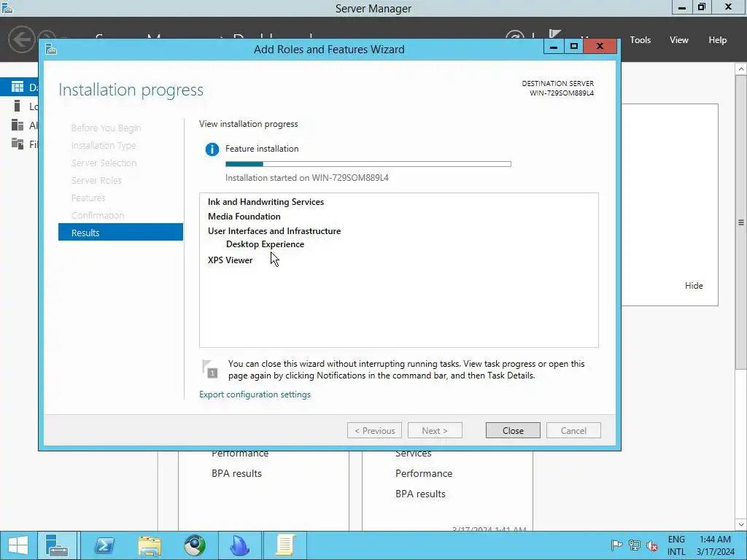This screenshot has height=560, width=747.
Task: Click Performance above BPA results in right tile
Action: pyautogui.click(x=424, y=473)
